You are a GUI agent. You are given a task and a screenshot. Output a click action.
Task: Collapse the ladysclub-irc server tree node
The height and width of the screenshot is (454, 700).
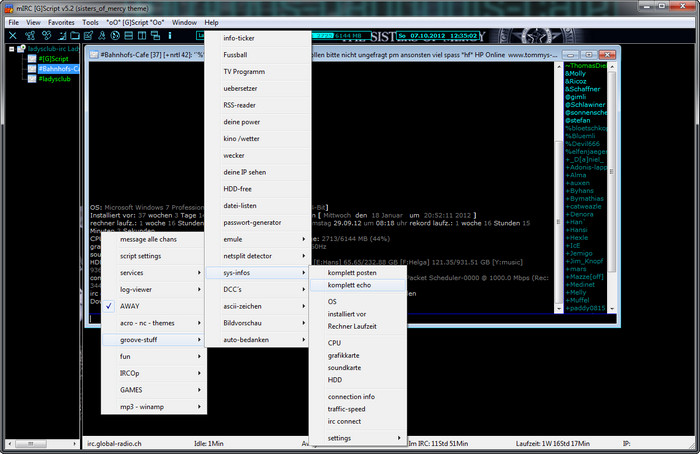(12, 49)
